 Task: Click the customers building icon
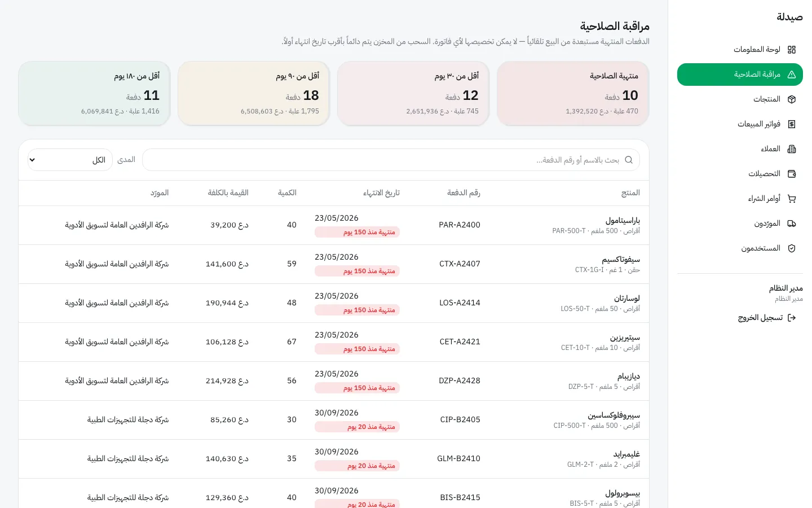(x=792, y=149)
